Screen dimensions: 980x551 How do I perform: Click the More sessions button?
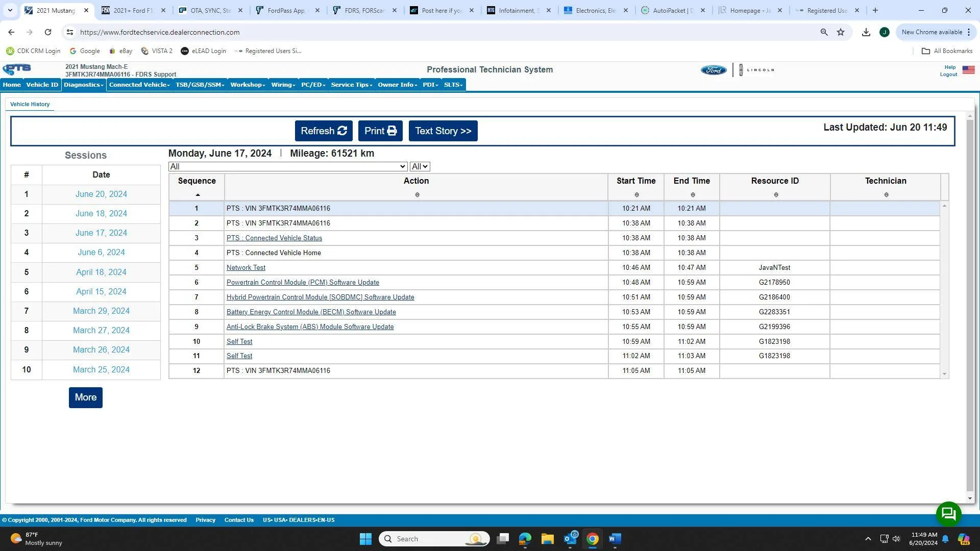86,397
